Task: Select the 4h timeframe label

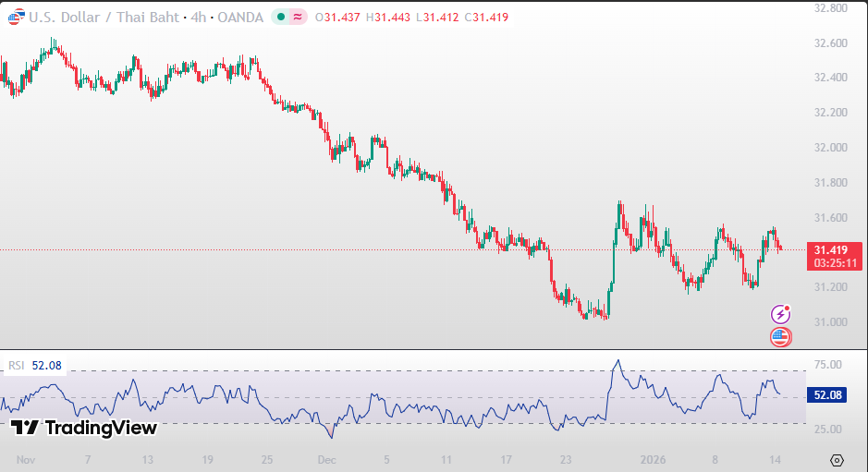Action: (x=198, y=18)
